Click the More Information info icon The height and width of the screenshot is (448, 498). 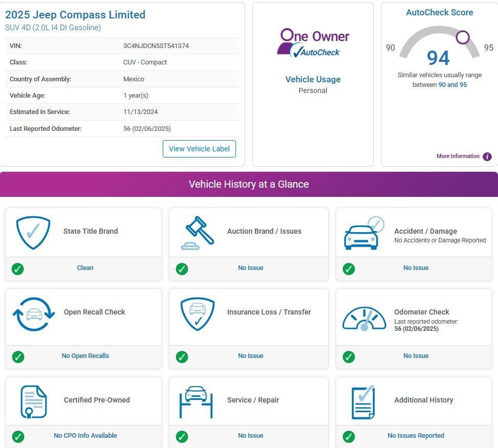pos(487,156)
